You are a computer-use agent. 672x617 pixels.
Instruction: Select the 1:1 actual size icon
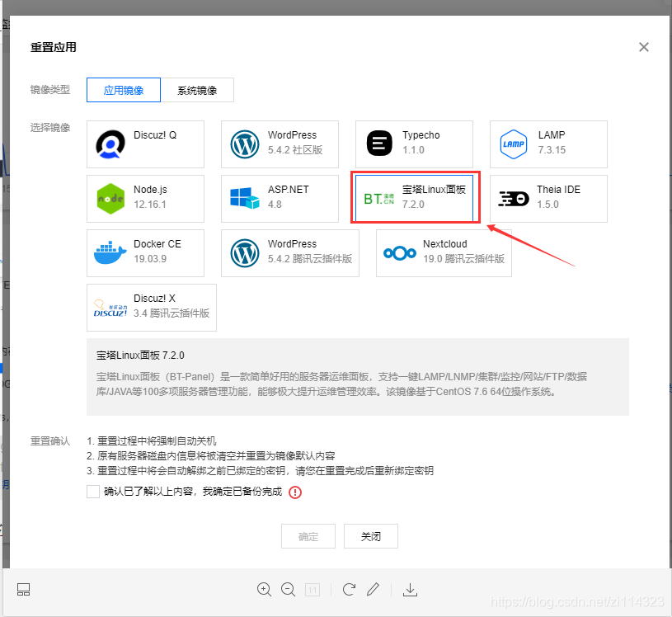click(x=313, y=589)
